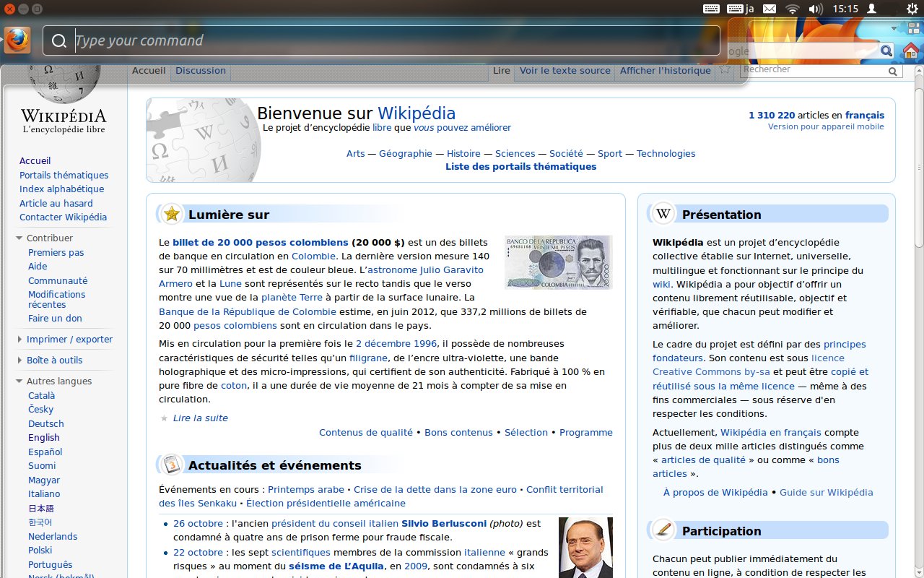Viewport: 924px width, 578px height.
Task: Open the '1 310 220' articles count link
Action: (772, 115)
